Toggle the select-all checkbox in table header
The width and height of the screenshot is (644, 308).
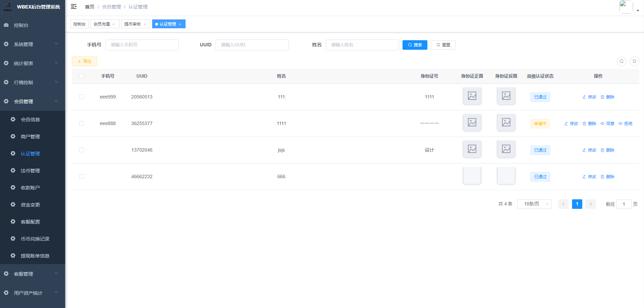coord(82,76)
